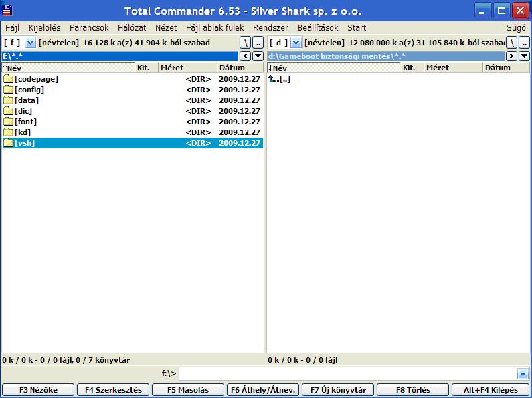Screen dimensions: 532x398
Task: Open the Beállítások menu
Action: [318, 28]
